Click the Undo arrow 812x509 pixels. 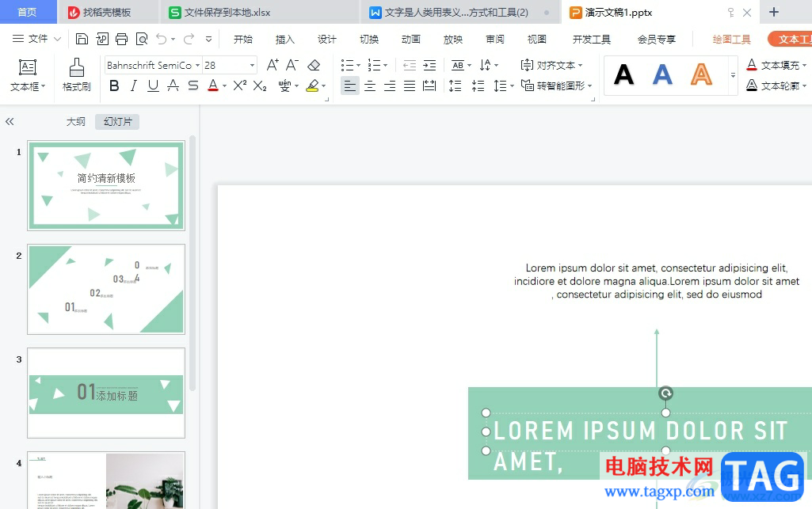(x=162, y=39)
